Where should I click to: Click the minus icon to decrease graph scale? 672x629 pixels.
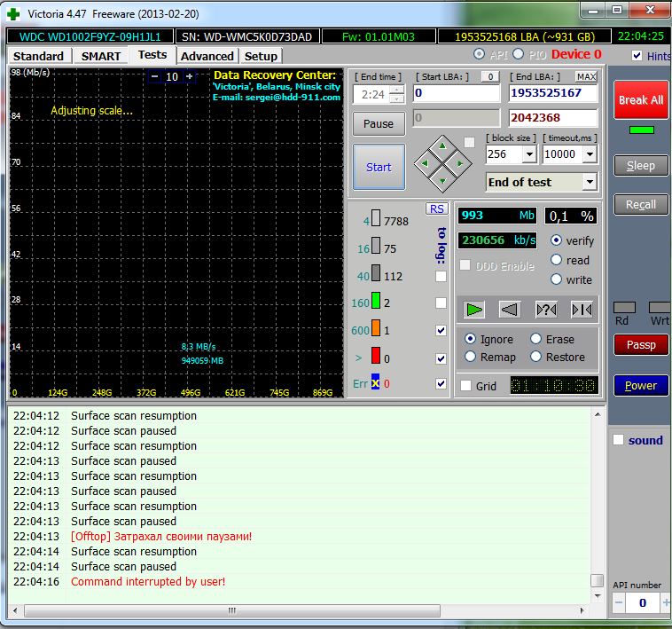click(154, 77)
